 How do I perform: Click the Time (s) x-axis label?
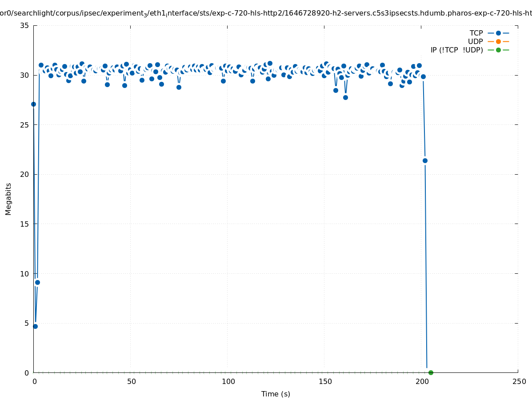276,394
